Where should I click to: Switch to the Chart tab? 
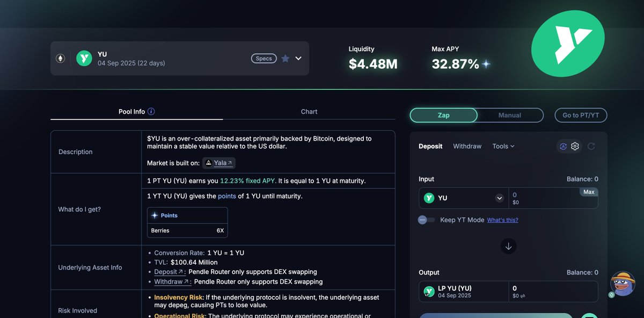point(309,112)
